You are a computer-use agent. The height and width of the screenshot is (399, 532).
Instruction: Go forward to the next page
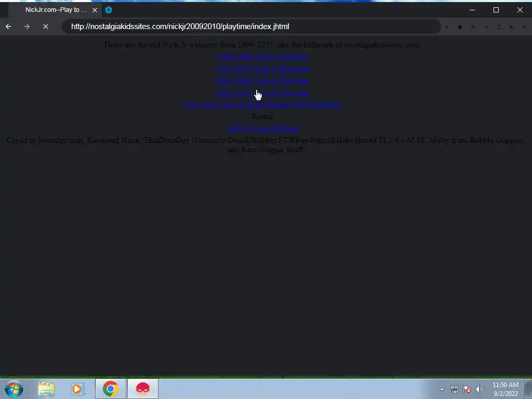coord(27,26)
